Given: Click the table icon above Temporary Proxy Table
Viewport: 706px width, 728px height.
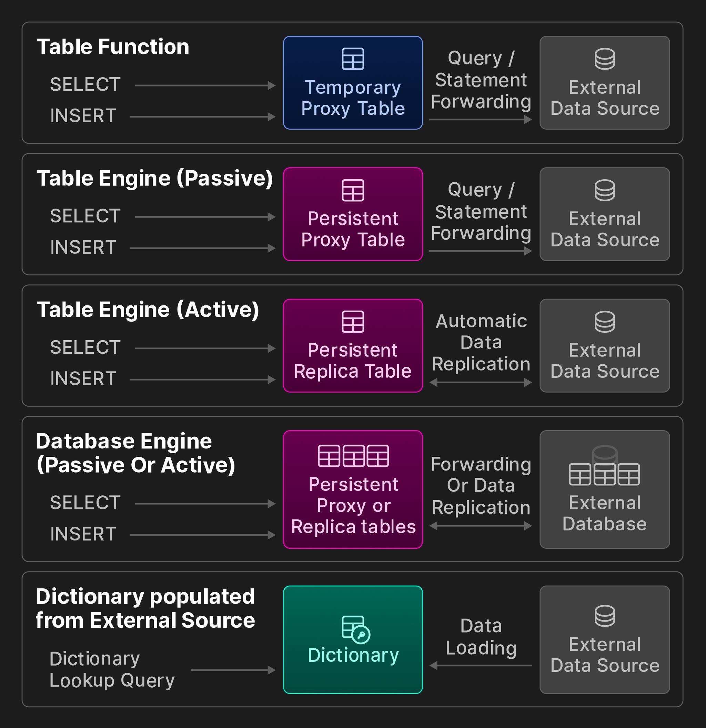Looking at the screenshot, I should click(352, 59).
